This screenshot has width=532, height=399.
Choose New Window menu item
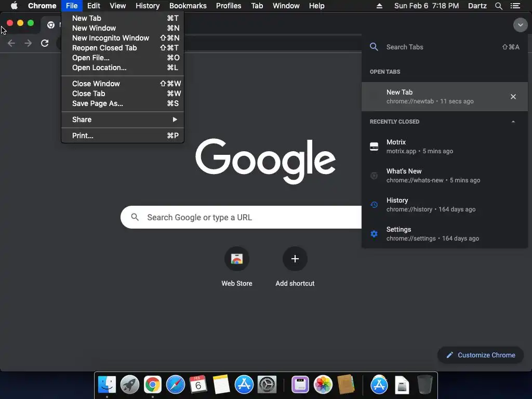tap(123, 28)
